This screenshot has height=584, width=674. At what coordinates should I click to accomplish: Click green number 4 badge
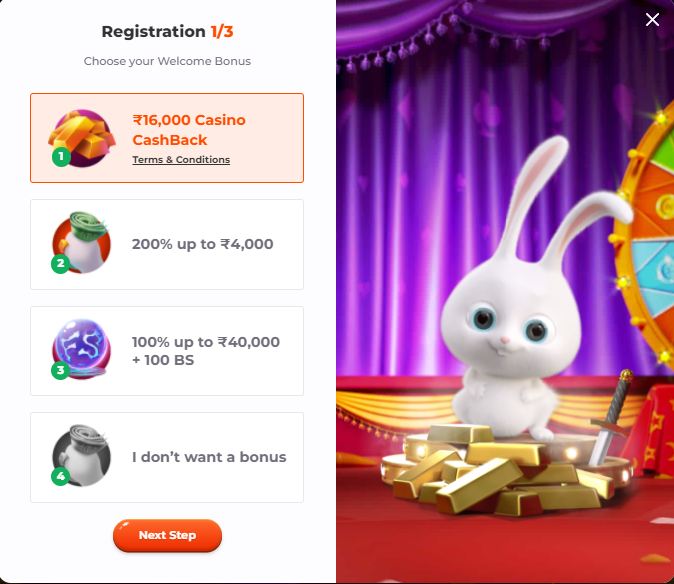(x=61, y=476)
